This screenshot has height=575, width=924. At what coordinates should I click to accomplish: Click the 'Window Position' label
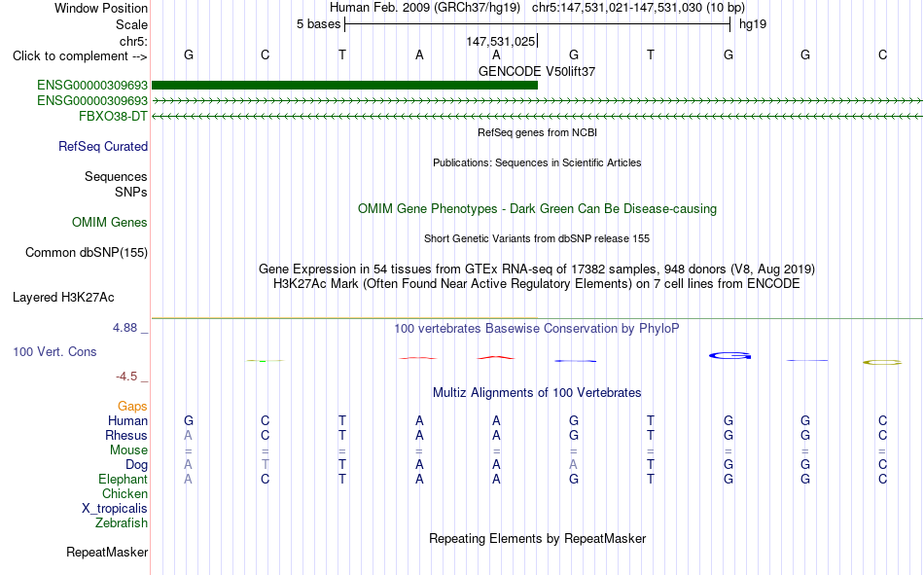(101, 8)
